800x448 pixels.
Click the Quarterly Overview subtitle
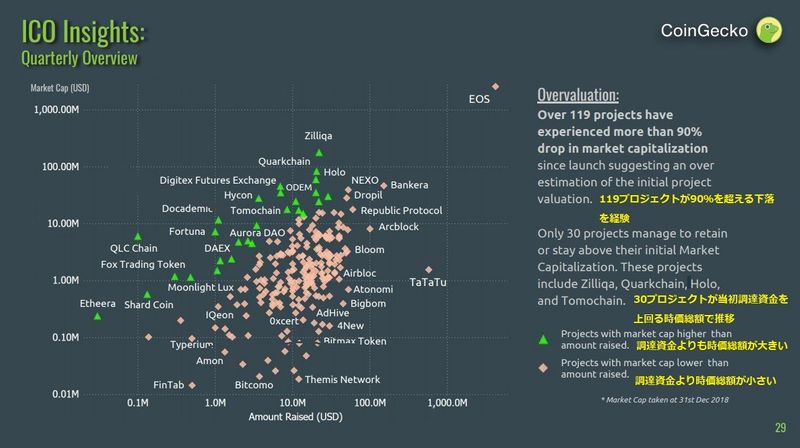pos(79,58)
